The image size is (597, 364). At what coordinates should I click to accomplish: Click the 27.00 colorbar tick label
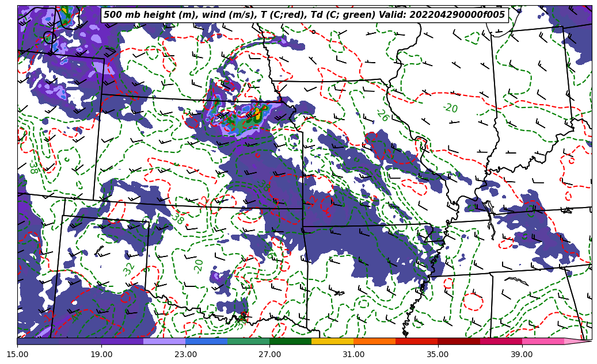pyautogui.click(x=269, y=354)
